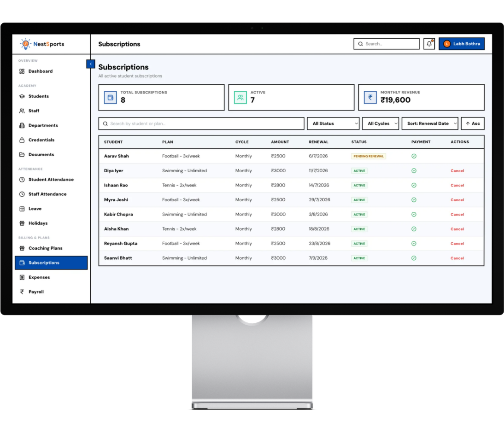The height and width of the screenshot is (432, 504).
Task: Cancel Saanvi Bhatt's subscription
Action: [x=457, y=258]
